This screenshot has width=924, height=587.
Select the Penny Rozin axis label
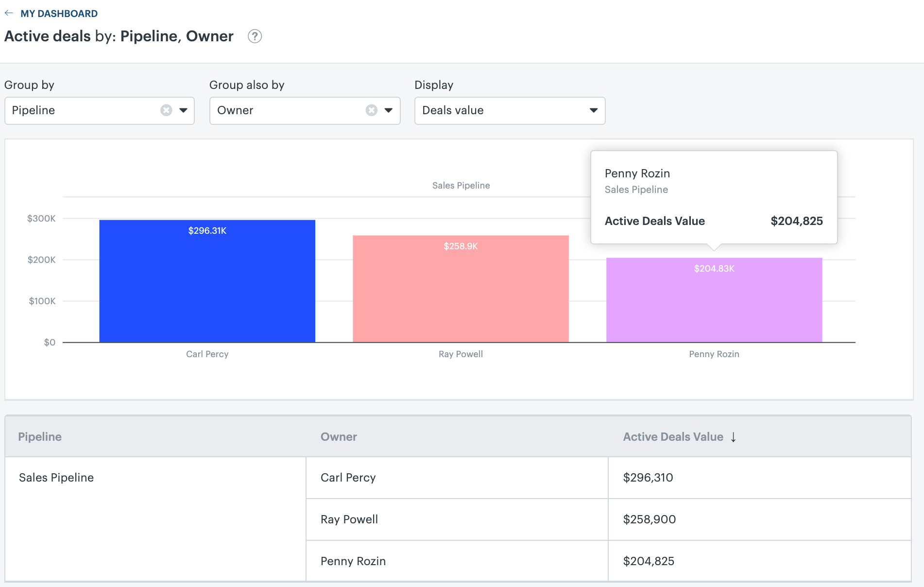714,354
